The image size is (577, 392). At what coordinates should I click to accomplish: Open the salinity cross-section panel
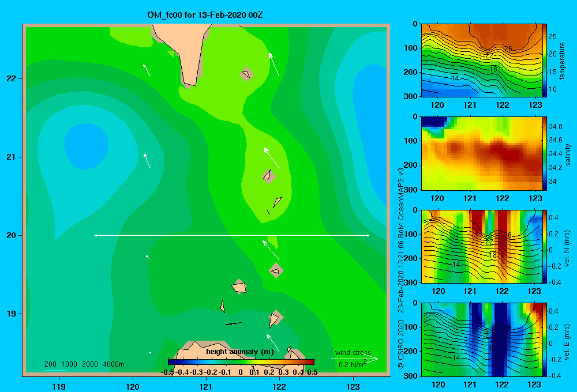[x=481, y=153]
